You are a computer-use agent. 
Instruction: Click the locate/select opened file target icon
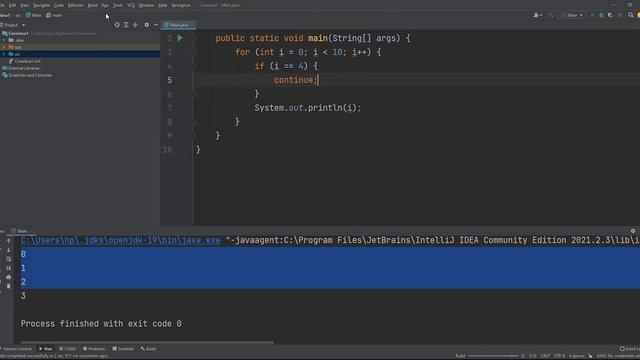pos(117,25)
